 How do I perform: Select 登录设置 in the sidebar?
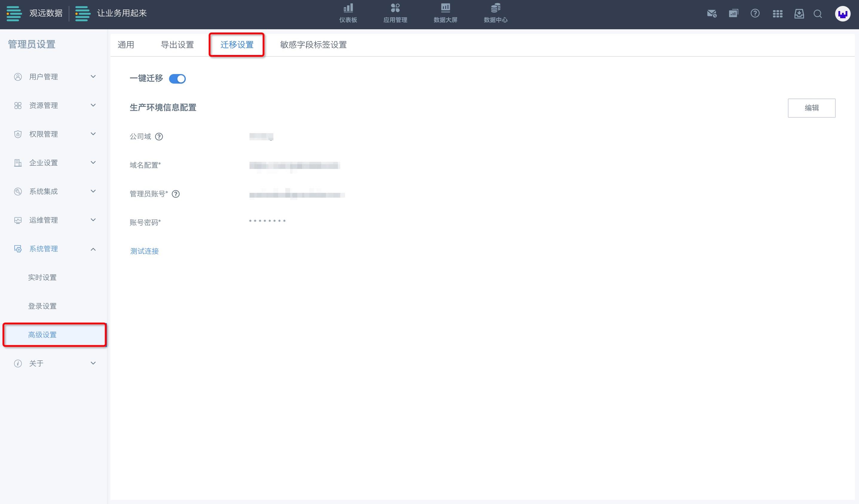pyautogui.click(x=42, y=306)
